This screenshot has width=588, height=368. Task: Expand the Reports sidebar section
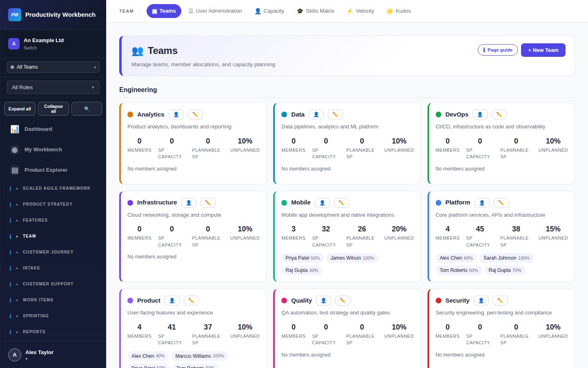[53, 332]
